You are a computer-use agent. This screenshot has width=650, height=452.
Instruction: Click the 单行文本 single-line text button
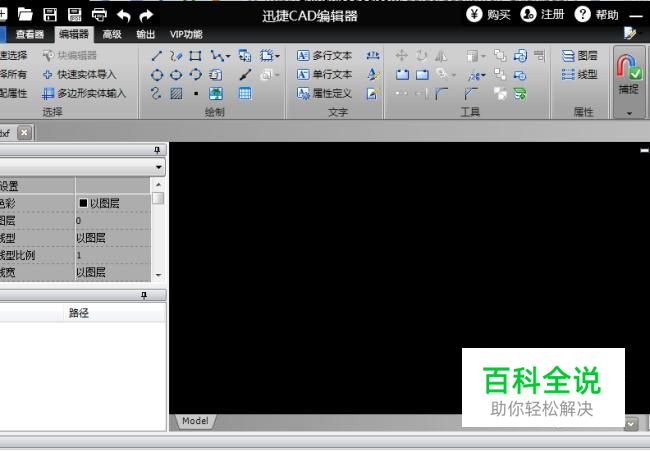[x=325, y=75]
